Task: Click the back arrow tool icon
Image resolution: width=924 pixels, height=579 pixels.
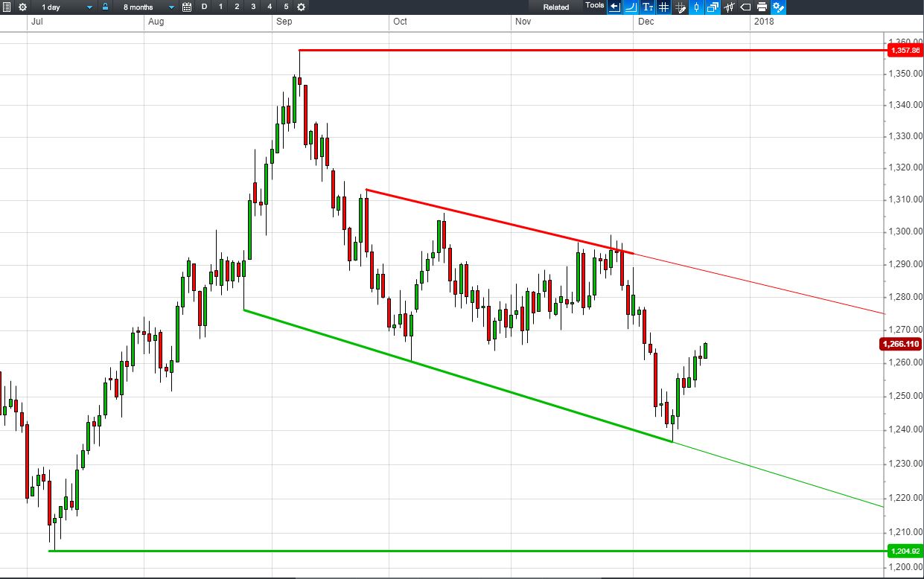Action: [x=614, y=7]
